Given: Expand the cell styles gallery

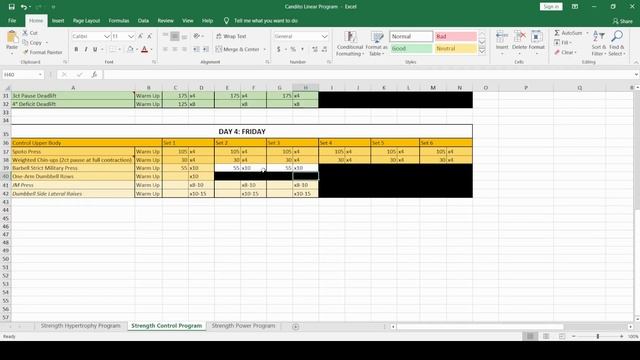Looking at the screenshot, I should click(x=482, y=51).
